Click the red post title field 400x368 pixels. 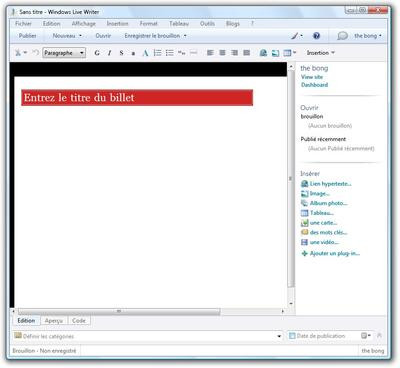pyautogui.click(x=137, y=98)
